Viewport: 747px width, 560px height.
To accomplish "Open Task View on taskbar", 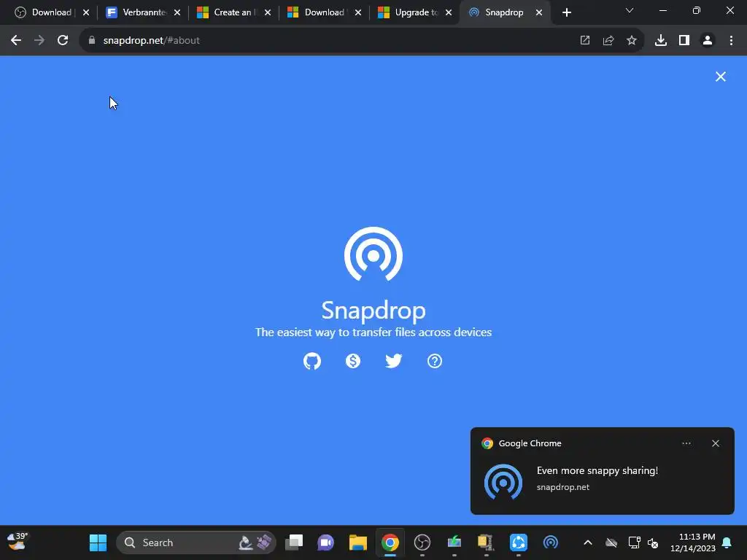I will pyautogui.click(x=294, y=542).
